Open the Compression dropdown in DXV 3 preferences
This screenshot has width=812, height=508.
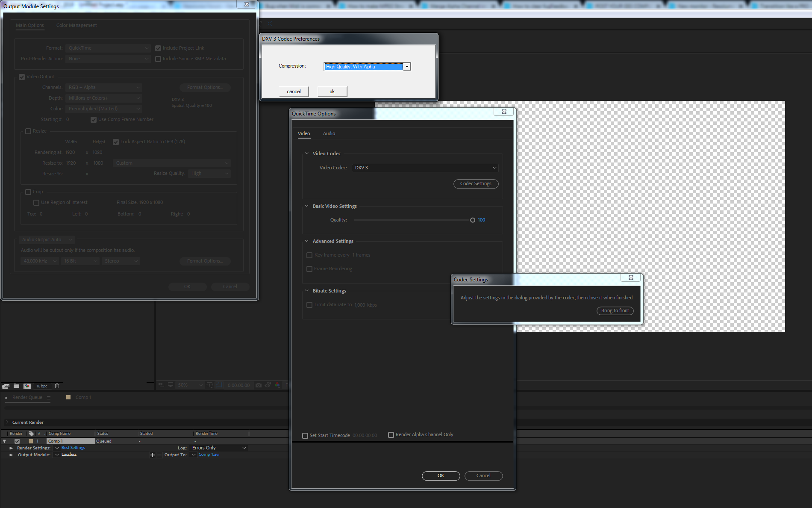point(407,67)
